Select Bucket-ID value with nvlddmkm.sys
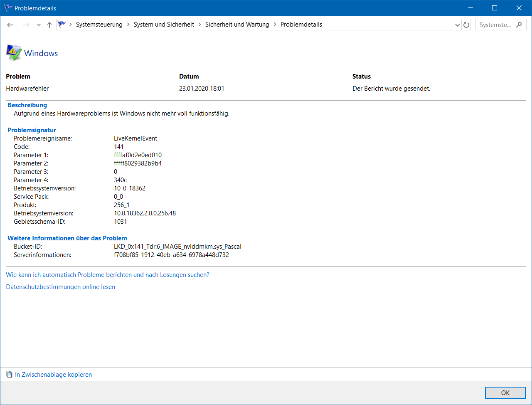 177,247
